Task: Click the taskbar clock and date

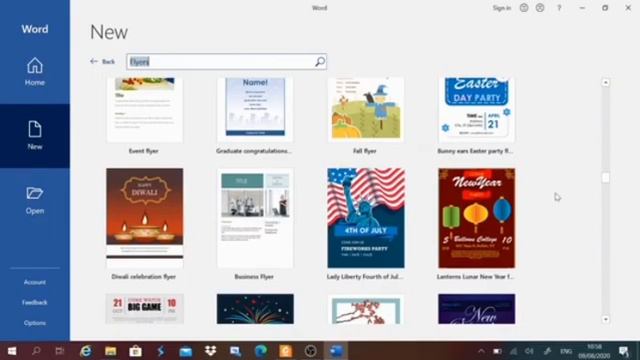Action: pyautogui.click(x=594, y=351)
